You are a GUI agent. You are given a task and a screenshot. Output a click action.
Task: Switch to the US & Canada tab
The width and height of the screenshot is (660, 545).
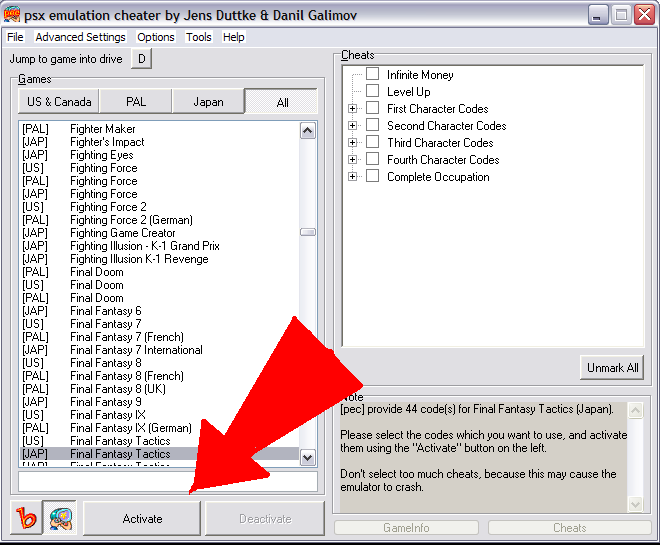59,102
